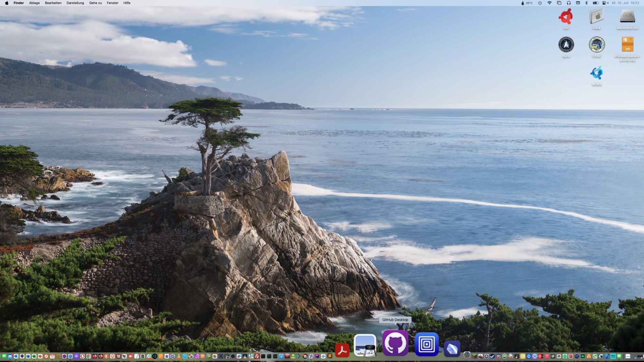Open the Preview app in Dock
644x362 pixels.
[365, 345]
